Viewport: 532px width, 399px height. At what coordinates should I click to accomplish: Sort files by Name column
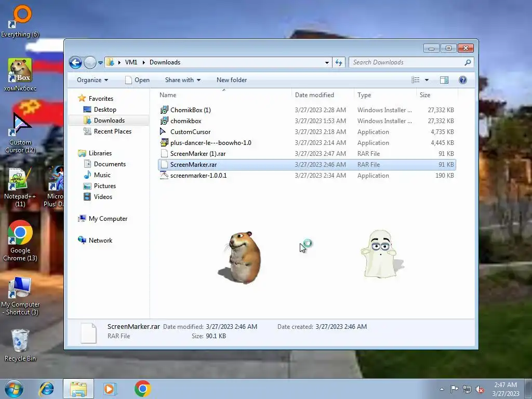pyautogui.click(x=224, y=95)
